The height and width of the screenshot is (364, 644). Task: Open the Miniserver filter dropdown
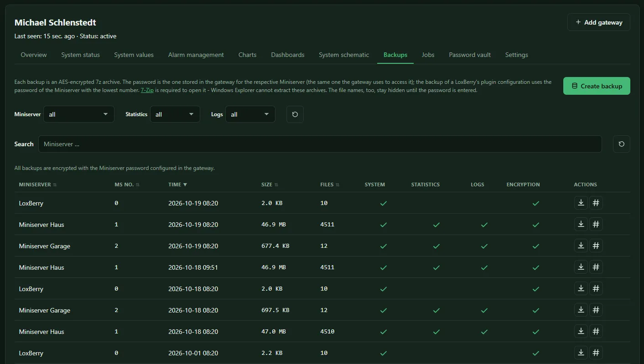(x=79, y=114)
